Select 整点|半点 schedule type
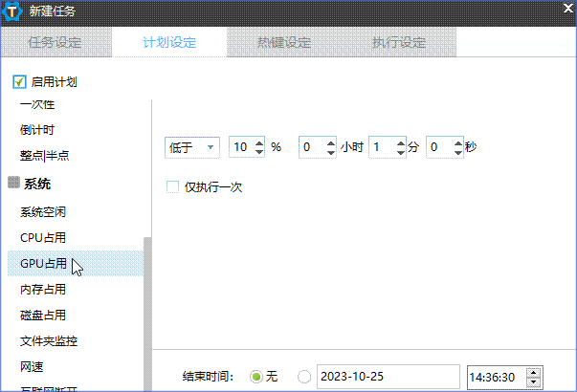The width and height of the screenshot is (577, 392). click(45, 156)
